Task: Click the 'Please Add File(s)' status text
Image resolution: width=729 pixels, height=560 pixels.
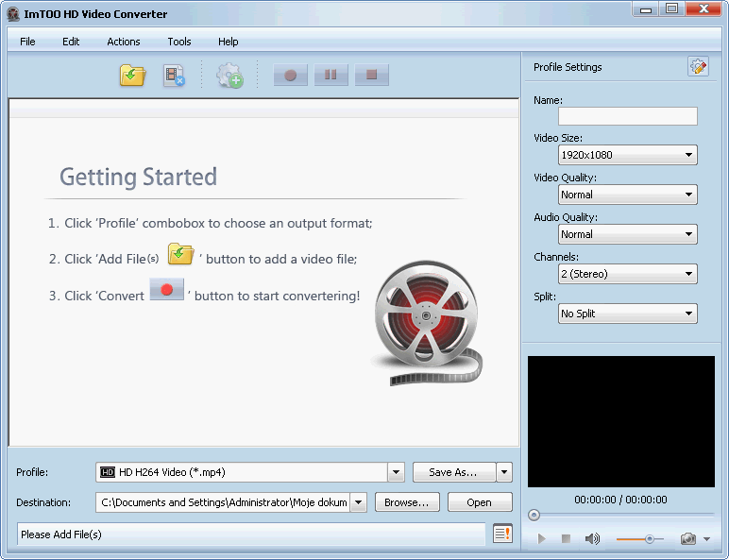Action: [x=60, y=535]
